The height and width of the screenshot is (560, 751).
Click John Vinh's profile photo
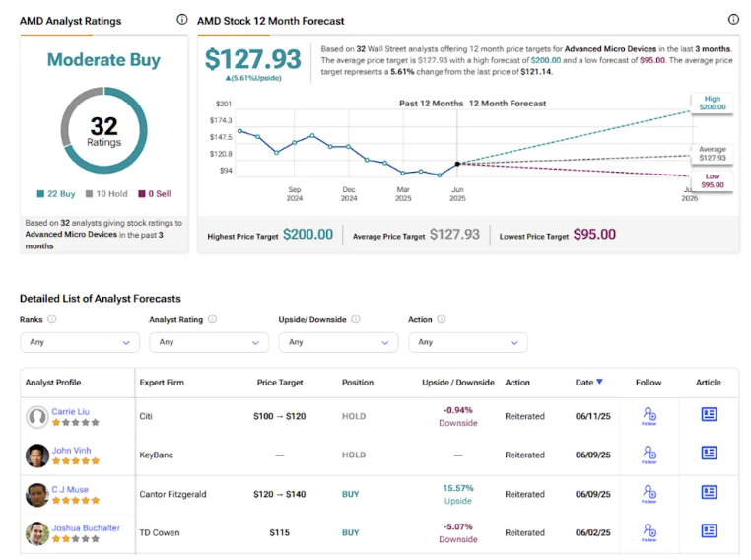click(37, 455)
